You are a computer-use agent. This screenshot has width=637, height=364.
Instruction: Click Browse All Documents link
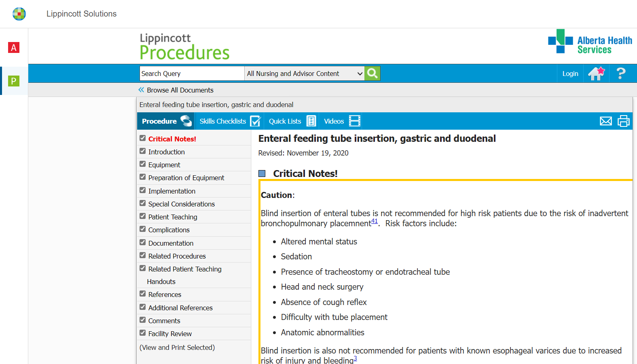[180, 90]
